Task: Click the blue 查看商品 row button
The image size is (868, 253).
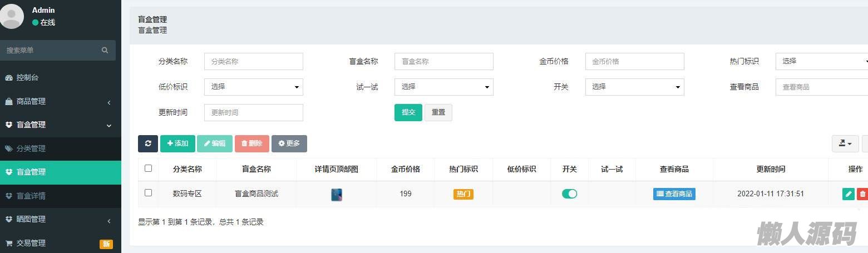Action: tap(674, 194)
